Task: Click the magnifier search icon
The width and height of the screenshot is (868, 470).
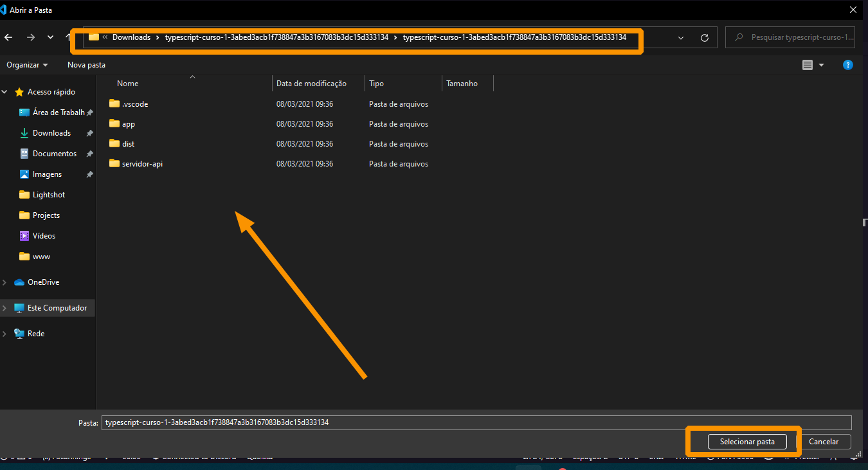Action: click(x=739, y=37)
